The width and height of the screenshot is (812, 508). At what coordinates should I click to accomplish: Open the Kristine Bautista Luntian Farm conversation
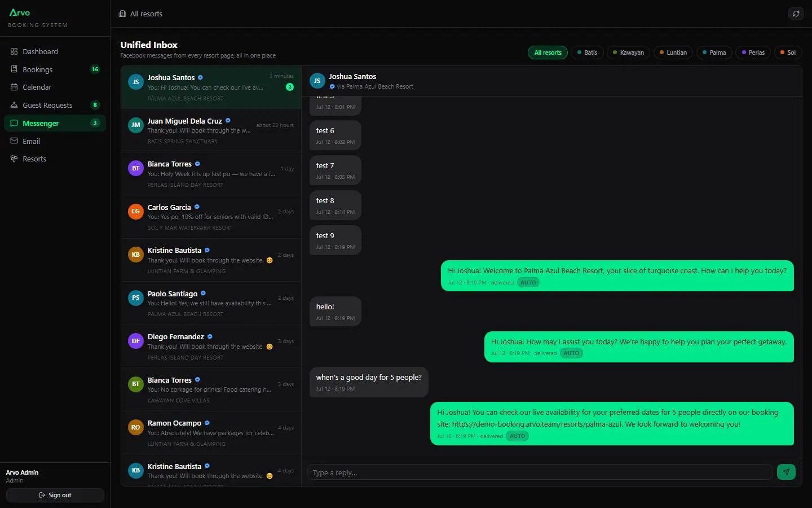coord(211,260)
